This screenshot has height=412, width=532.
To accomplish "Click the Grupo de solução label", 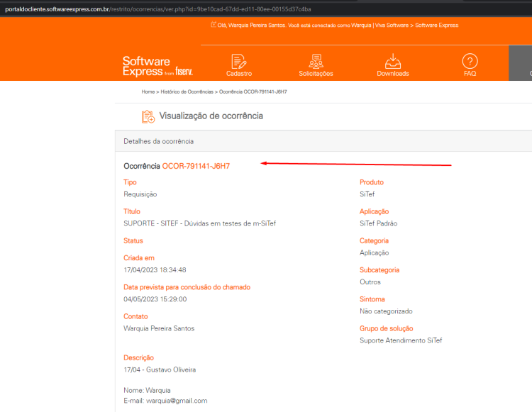I will click(386, 328).
